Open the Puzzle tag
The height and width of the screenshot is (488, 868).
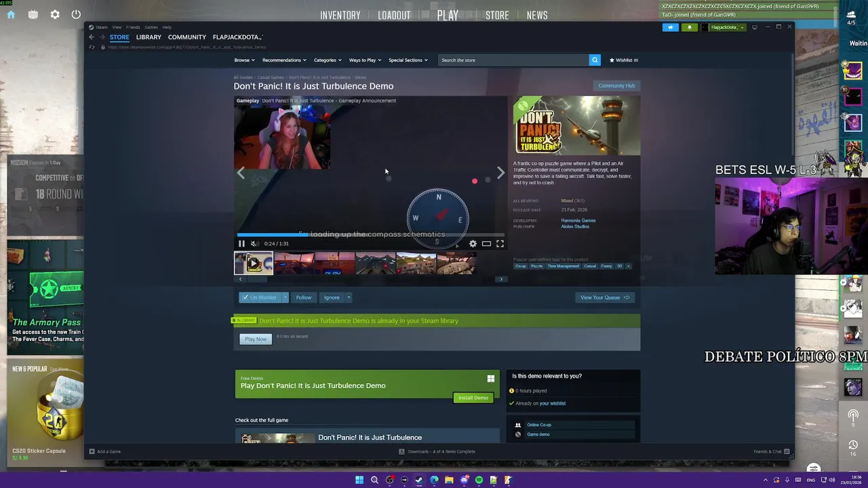click(x=536, y=266)
